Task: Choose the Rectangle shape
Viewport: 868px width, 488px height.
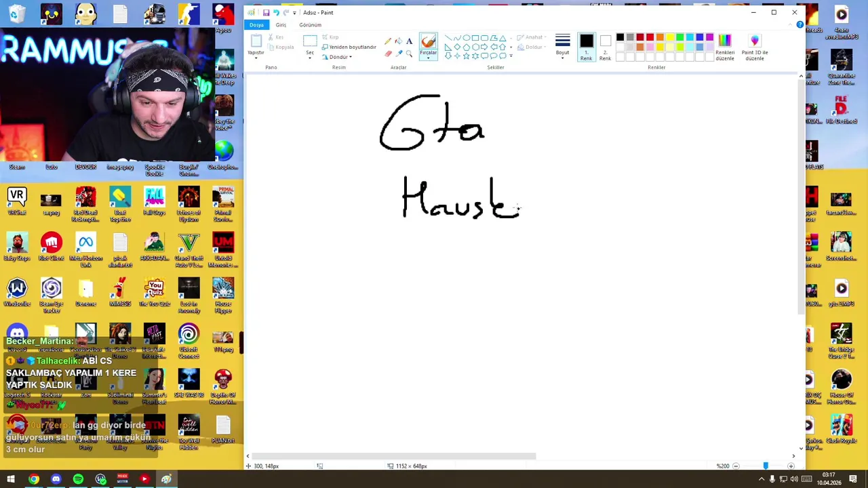Action: (x=475, y=38)
